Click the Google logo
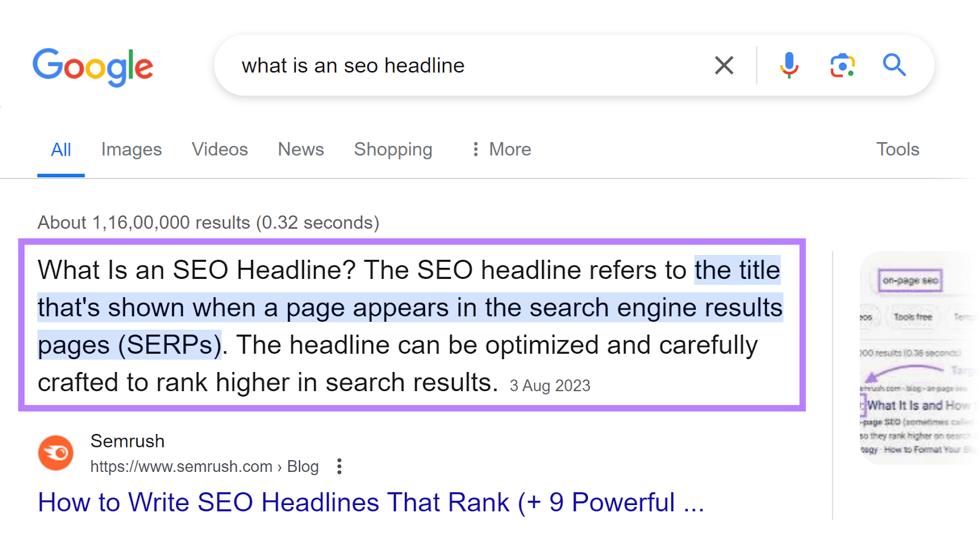 92,66
